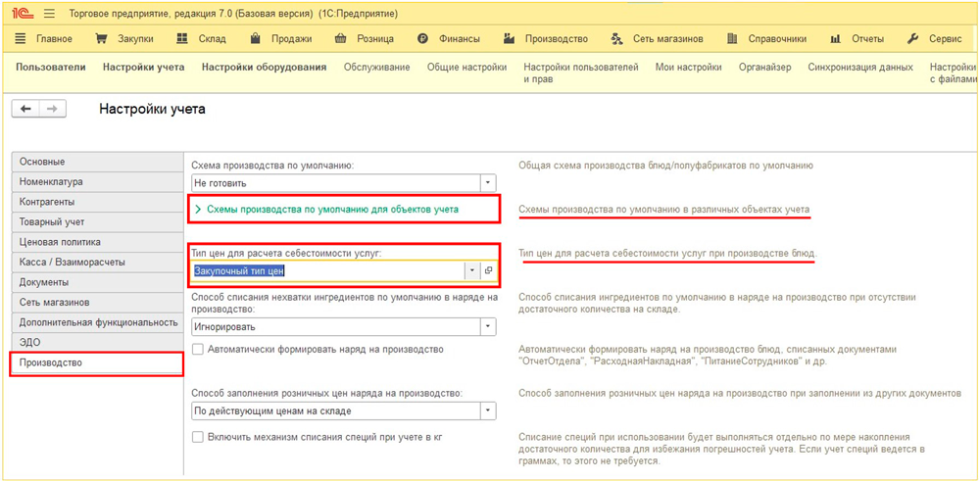Click open button next to Закупочный тип цен
The width and height of the screenshot is (980, 481).
pyautogui.click(x=489, y=271)
